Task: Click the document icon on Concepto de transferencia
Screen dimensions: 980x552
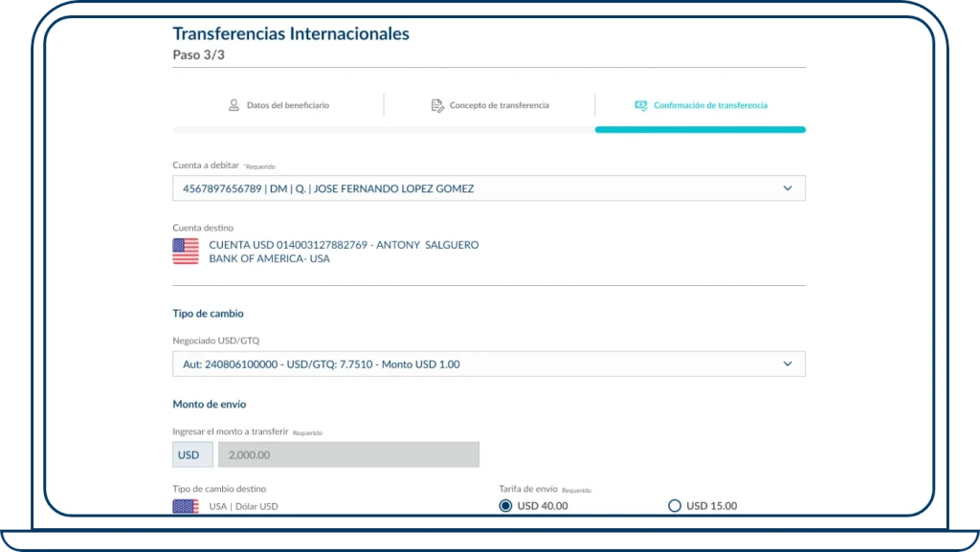Action: coord(438,105)
